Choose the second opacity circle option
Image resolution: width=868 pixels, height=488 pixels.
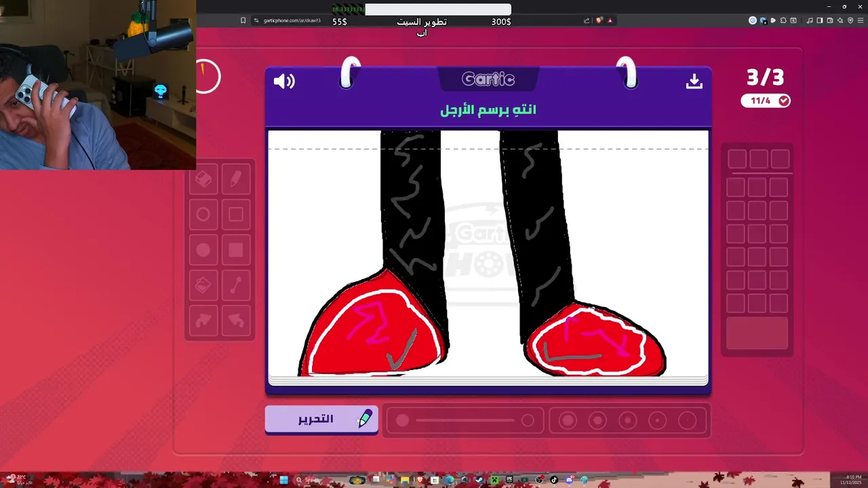(x=597, y=420)
